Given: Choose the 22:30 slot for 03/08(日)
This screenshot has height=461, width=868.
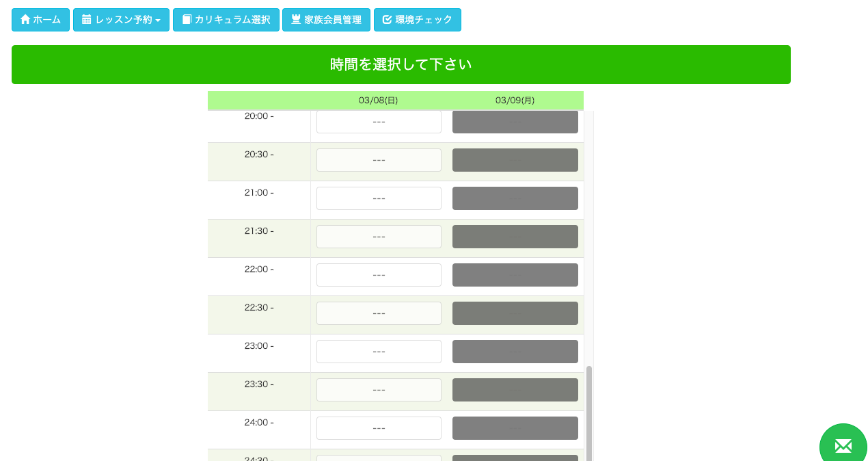Looking at the screenshot, I should point(379,313).
